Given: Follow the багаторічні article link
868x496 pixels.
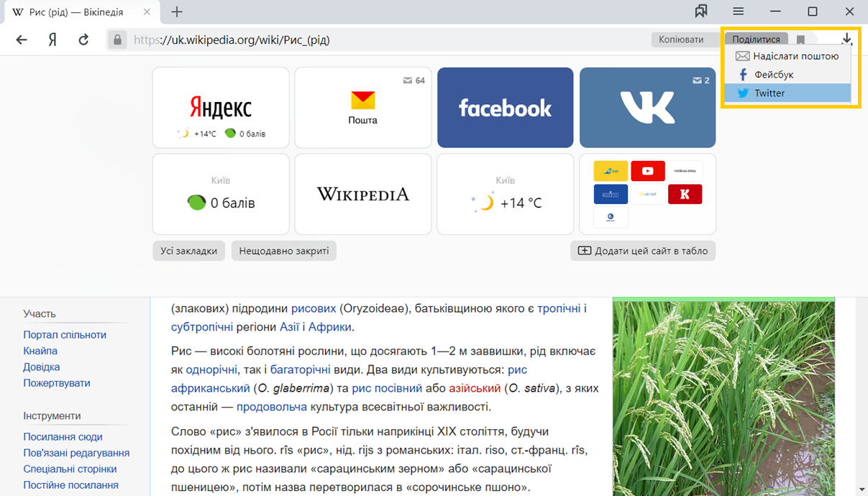Looking at the screenshot, I should tap(300, 369).
